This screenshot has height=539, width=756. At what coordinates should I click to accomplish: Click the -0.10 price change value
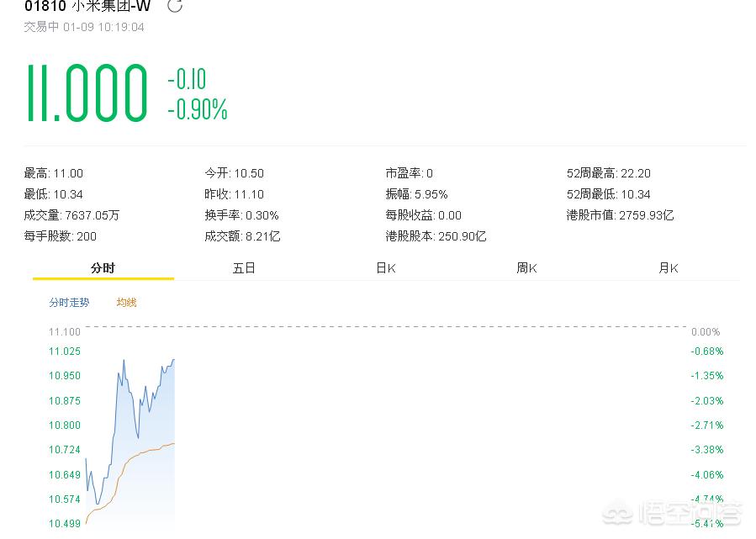(x=187, y=79)
